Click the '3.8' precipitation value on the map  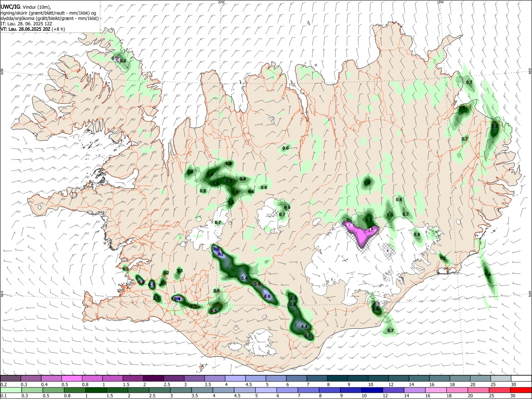257,284
